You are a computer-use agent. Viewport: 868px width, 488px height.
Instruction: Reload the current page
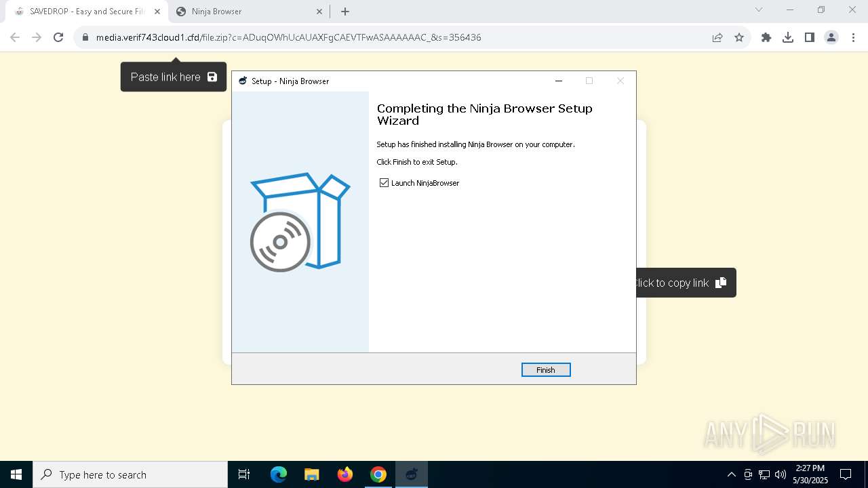pos(58,37)
